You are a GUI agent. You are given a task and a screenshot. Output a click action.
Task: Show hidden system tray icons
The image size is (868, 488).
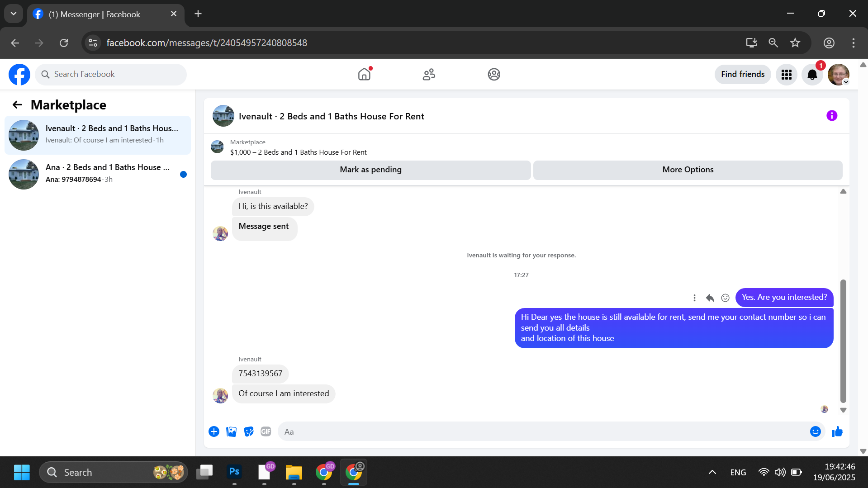point(712,473)
